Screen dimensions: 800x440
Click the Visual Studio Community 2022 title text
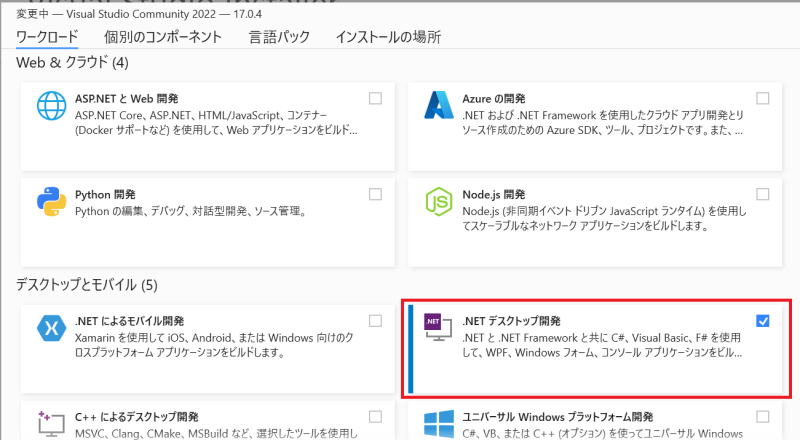tap(141, 14)
